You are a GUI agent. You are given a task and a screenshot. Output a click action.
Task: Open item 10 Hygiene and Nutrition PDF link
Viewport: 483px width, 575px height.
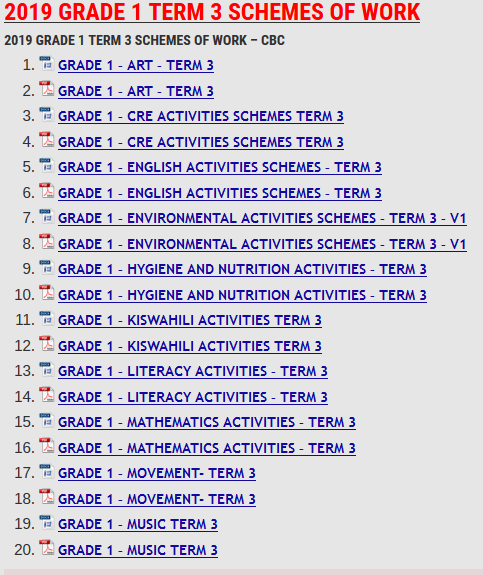click(242, 295)
